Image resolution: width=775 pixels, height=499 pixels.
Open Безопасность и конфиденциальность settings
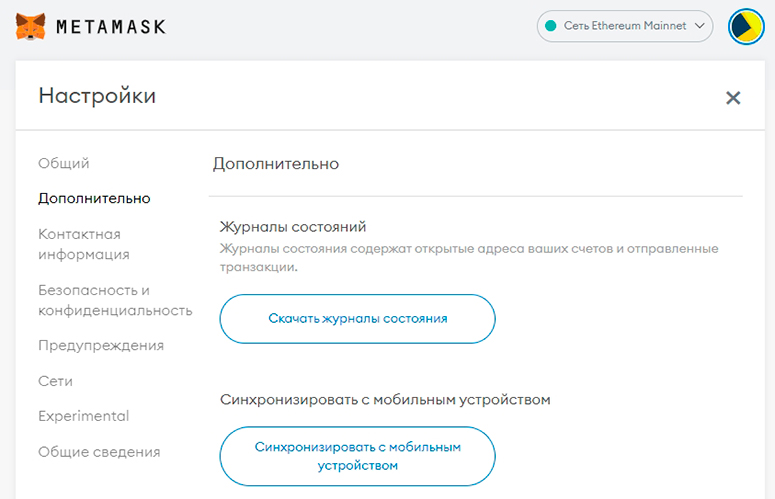point(115,300)
